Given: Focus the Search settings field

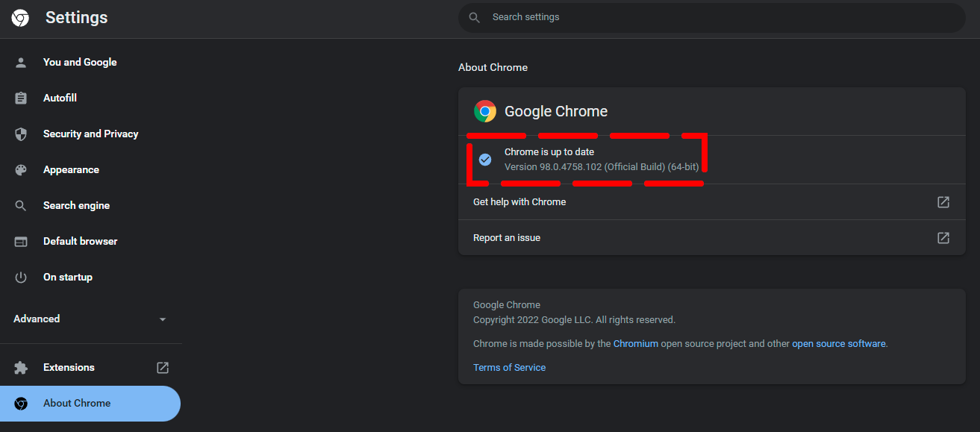Looking at the screenshot, I should (x=711, y=17).
